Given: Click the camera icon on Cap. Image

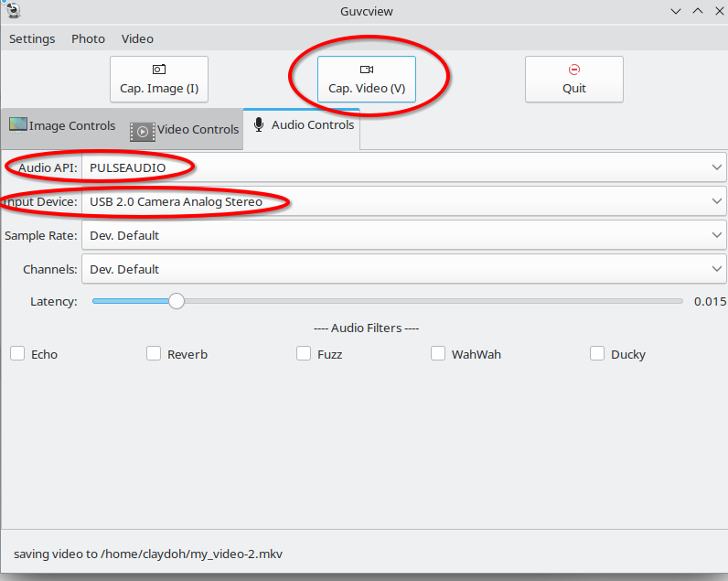Looking at the screenshot, I should pos(159,70).
